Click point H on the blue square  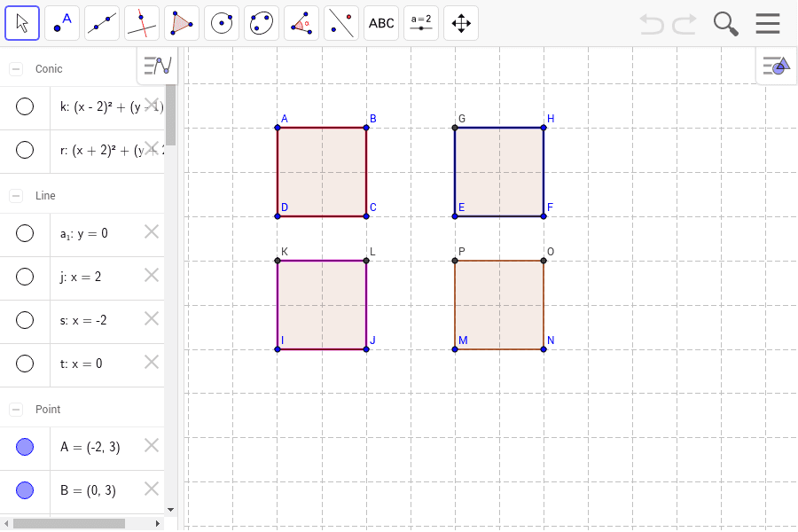point(544,128)
